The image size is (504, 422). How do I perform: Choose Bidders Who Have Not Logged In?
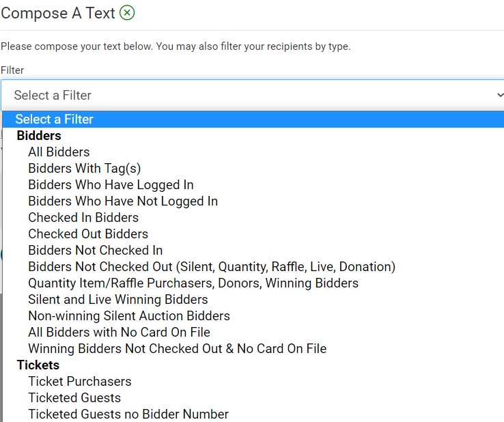pos(123,201)
